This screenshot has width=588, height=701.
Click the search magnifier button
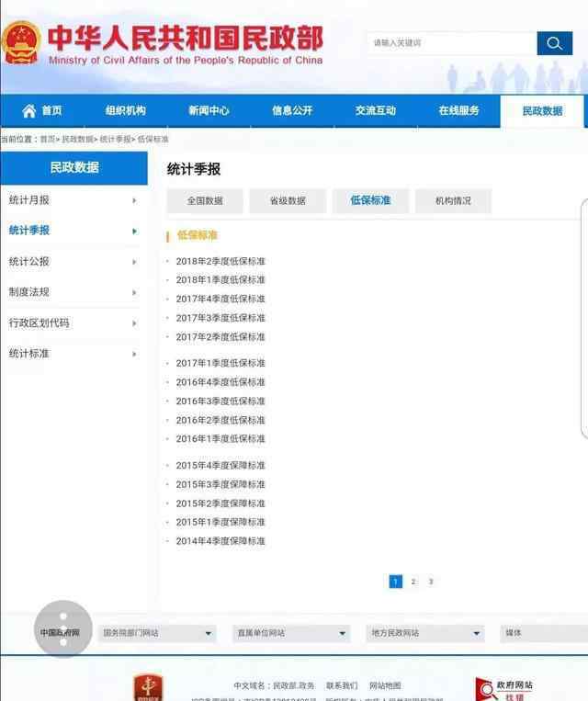[x=554, y=43]
